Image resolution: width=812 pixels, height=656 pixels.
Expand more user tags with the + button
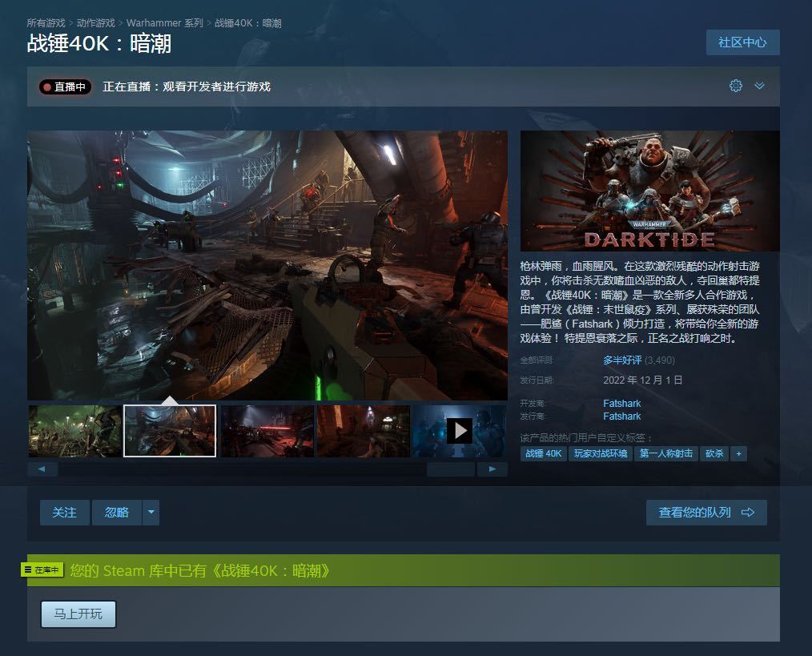[738, 453]
